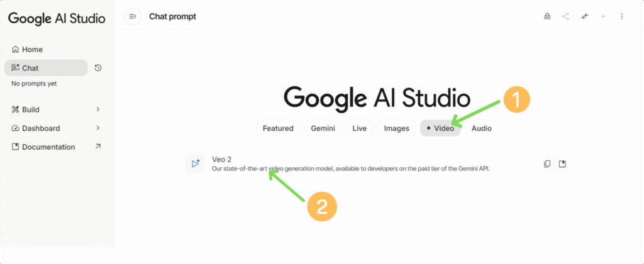Select the Audio tab

click(x=482, y=128)
